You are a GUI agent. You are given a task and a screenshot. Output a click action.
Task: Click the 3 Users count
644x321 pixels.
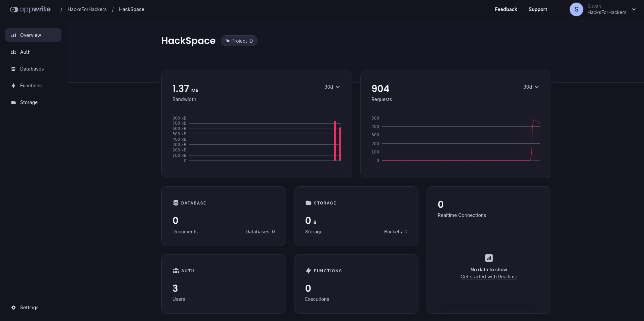pos(175,288)
